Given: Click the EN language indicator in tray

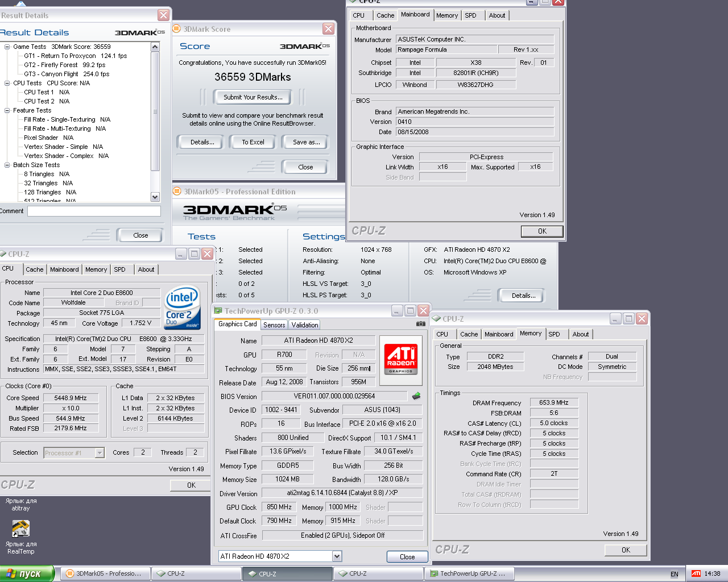Looking at the screenshot, I should [675, 574].
